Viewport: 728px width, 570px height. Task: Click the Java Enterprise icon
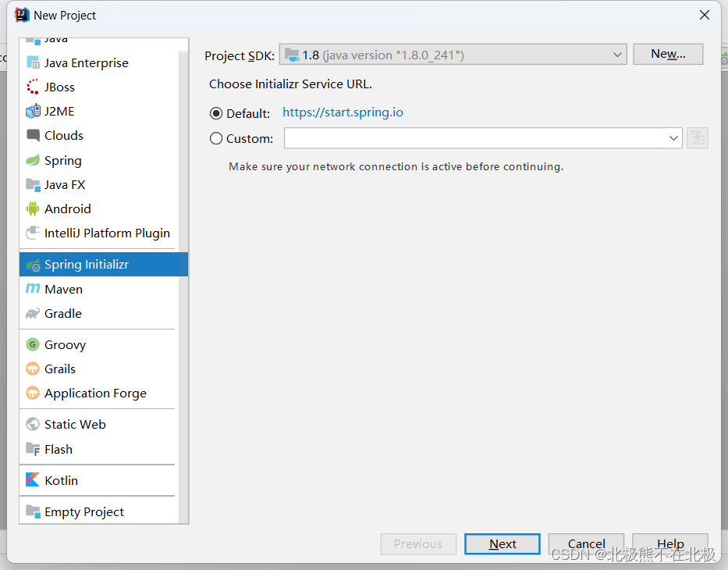coord(33,62)
